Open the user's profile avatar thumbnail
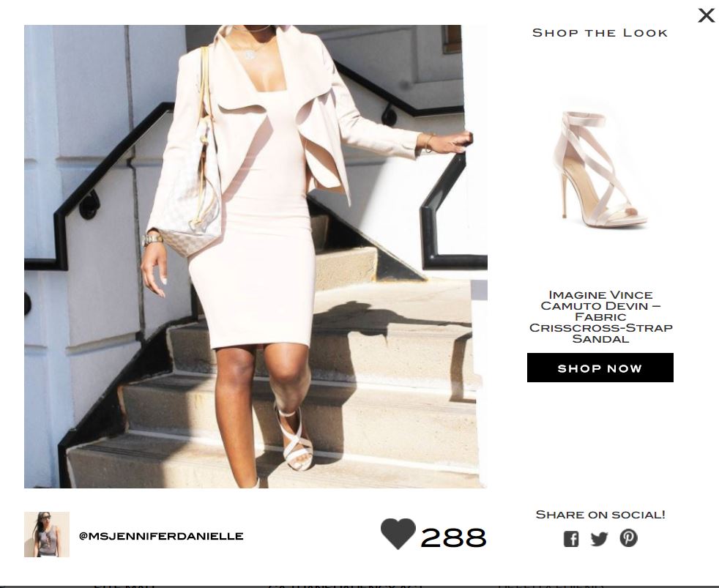The image size is (719, 588). click(46, 535)
